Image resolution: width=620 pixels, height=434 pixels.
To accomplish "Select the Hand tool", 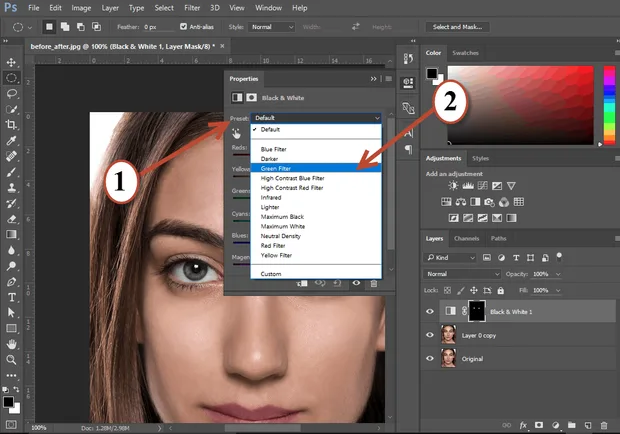I will [11, 344].
